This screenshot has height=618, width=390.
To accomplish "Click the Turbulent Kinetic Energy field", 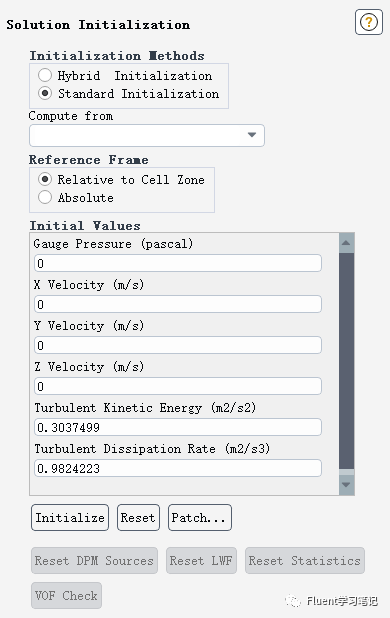I will coord(178,427).
